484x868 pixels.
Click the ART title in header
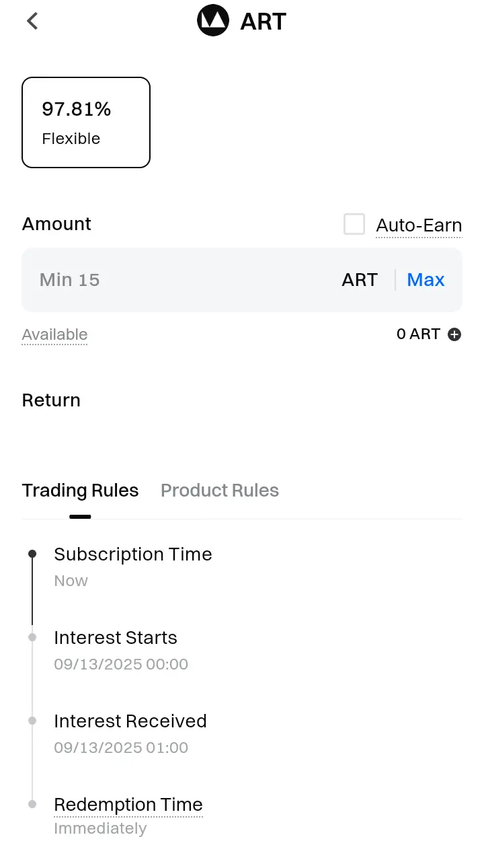[264, 22]
